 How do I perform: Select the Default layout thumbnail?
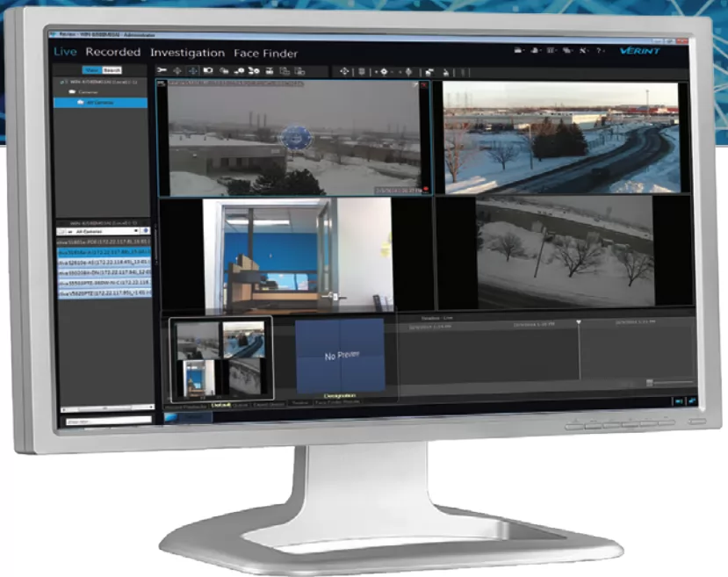[220, 359]
